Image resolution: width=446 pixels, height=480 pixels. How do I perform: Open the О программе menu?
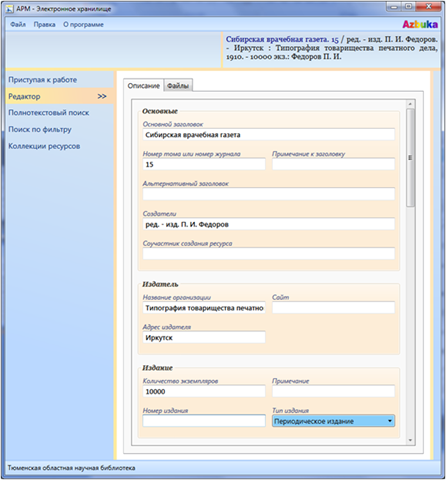[83, 25]
